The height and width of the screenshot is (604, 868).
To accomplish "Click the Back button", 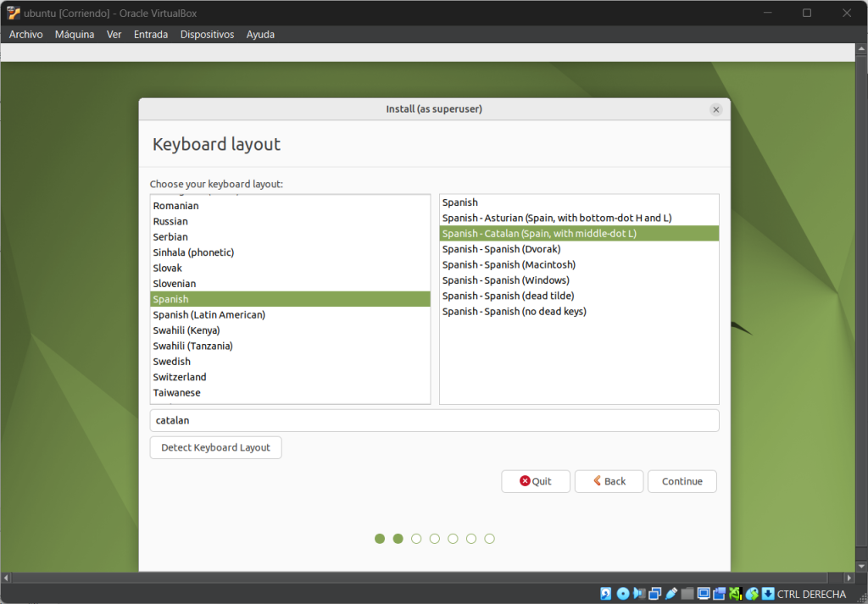I will [609, 481].
